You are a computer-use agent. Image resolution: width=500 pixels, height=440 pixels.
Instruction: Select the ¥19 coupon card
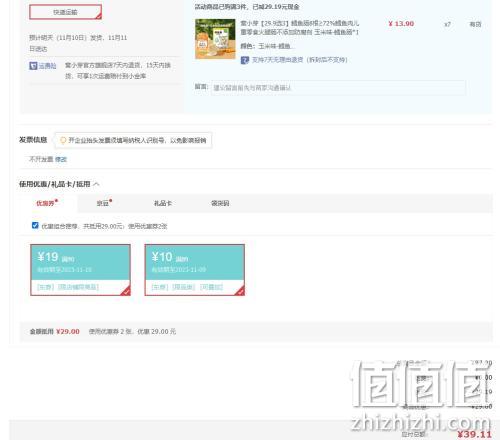point(80,270)
